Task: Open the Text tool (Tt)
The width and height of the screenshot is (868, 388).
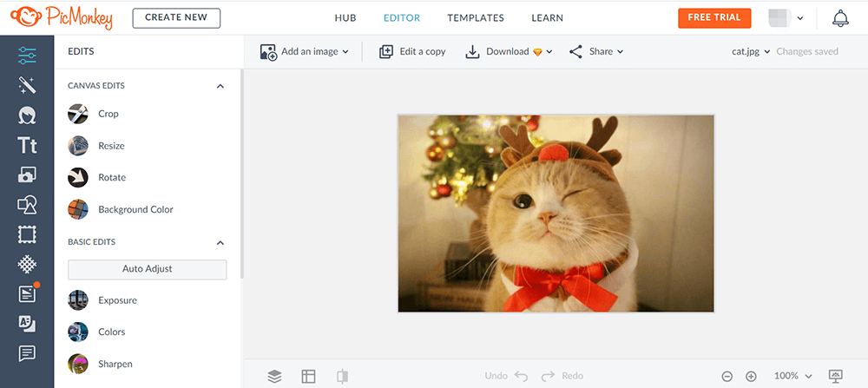Action: 27,146
